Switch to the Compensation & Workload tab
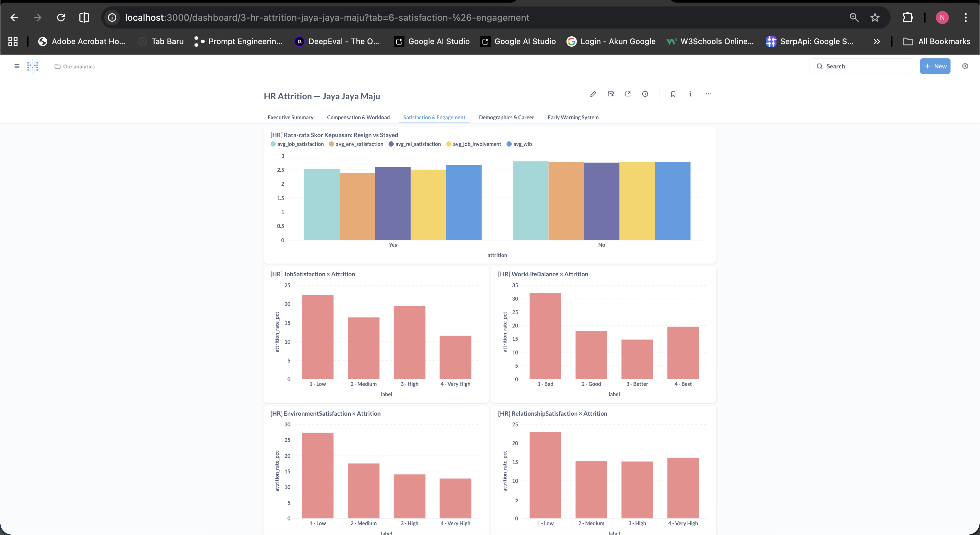This screenshot has width=980, height=535. [358, 118]
